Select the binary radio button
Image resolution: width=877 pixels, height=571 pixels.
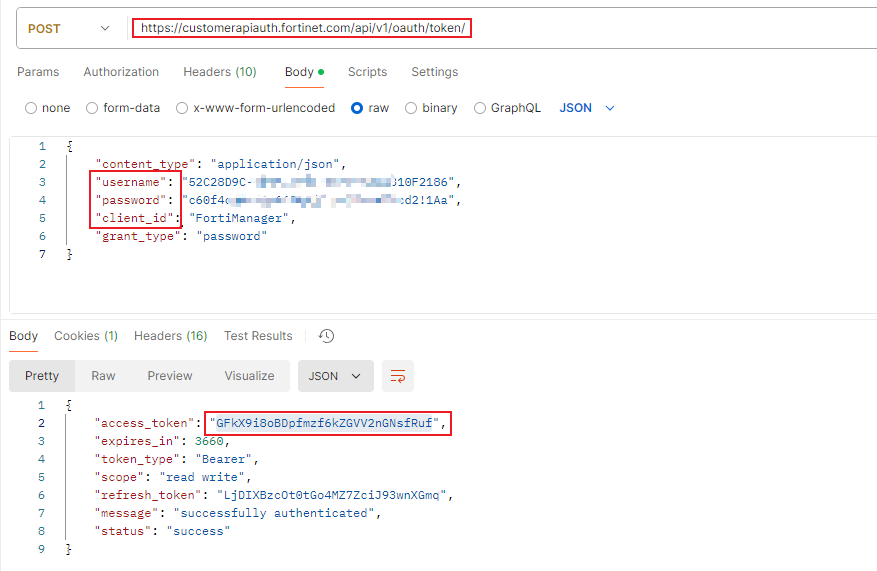411,108
